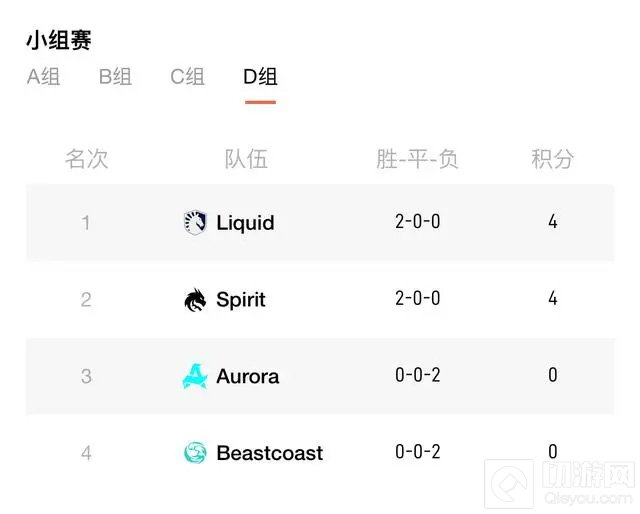
Task: Switch to the B组 tab
Action: click(x=116, y=77)
